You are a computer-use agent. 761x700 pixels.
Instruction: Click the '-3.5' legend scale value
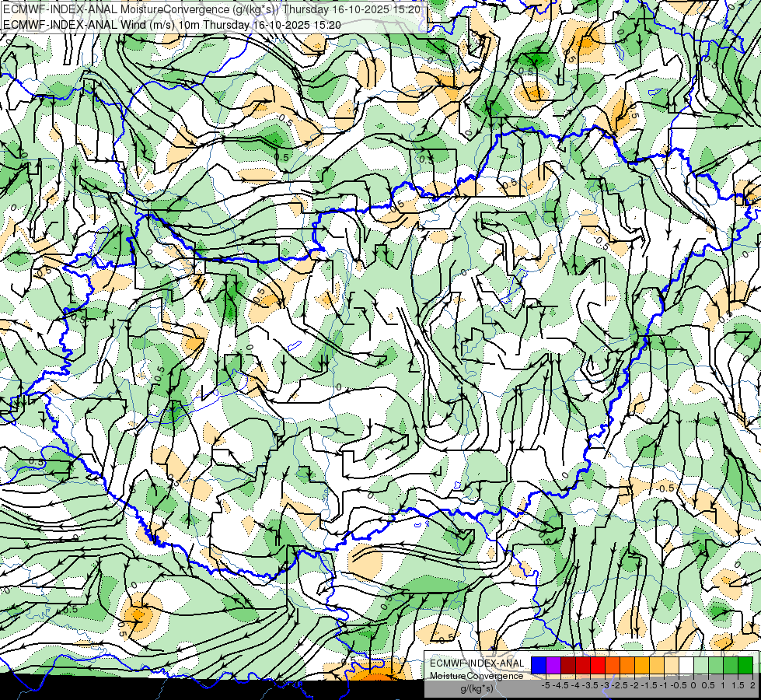pos(590,685)
